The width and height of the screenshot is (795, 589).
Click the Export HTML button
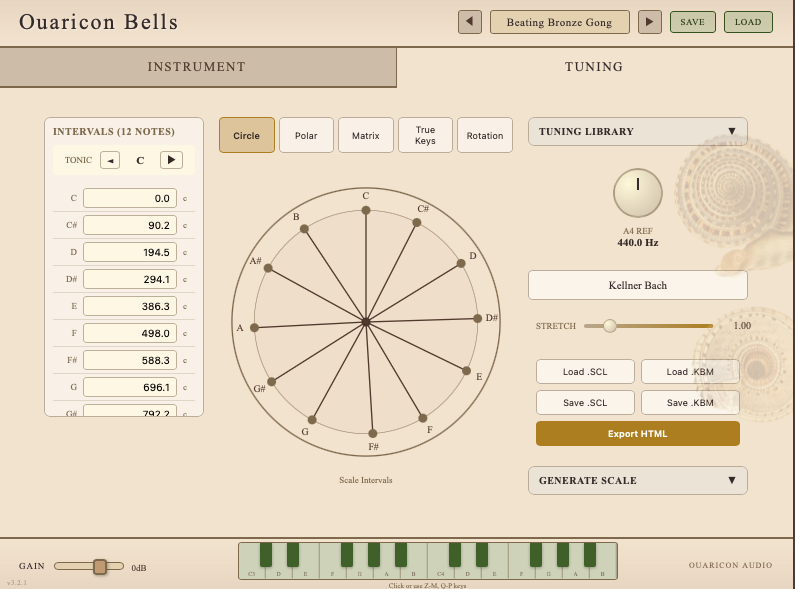637,433
